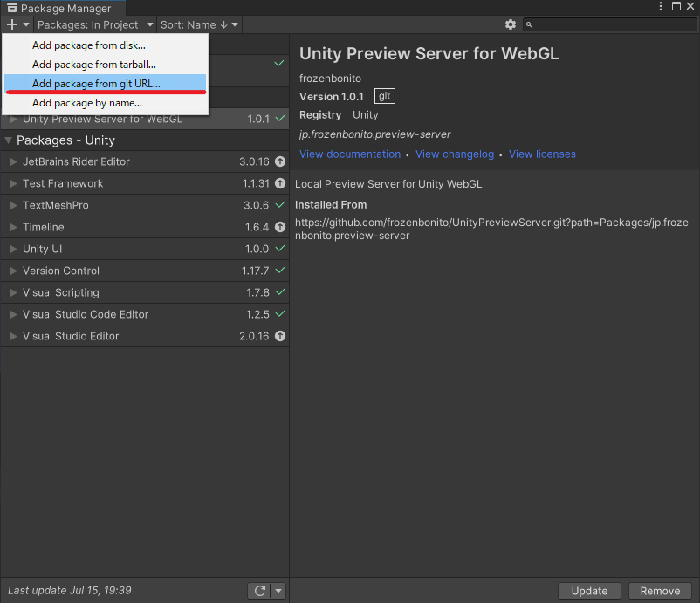
Task: Refresh the package list with the refresh icon
Action: (x=259, y=591)
